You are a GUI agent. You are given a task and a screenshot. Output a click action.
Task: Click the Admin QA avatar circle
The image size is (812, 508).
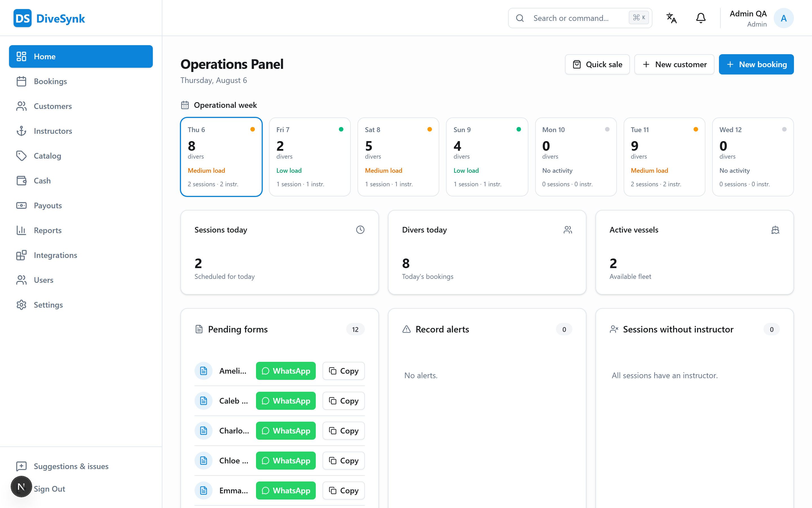pos(784,18)
